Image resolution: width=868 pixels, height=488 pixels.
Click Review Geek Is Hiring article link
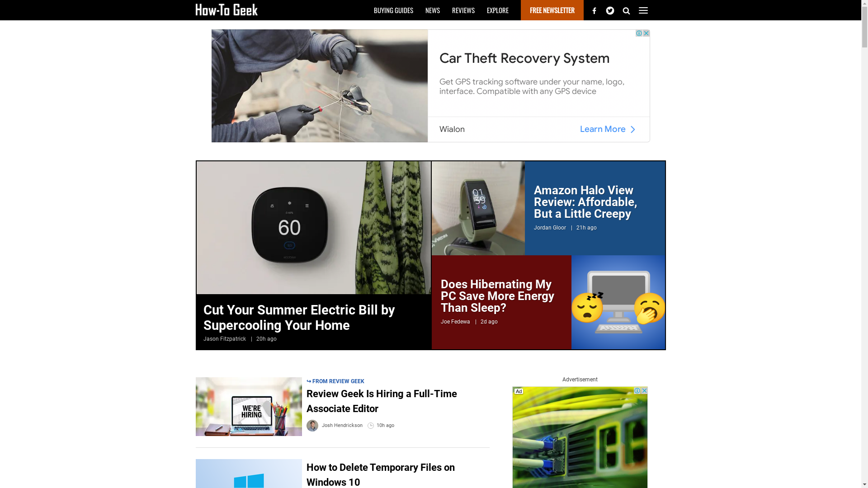(382, 401)
